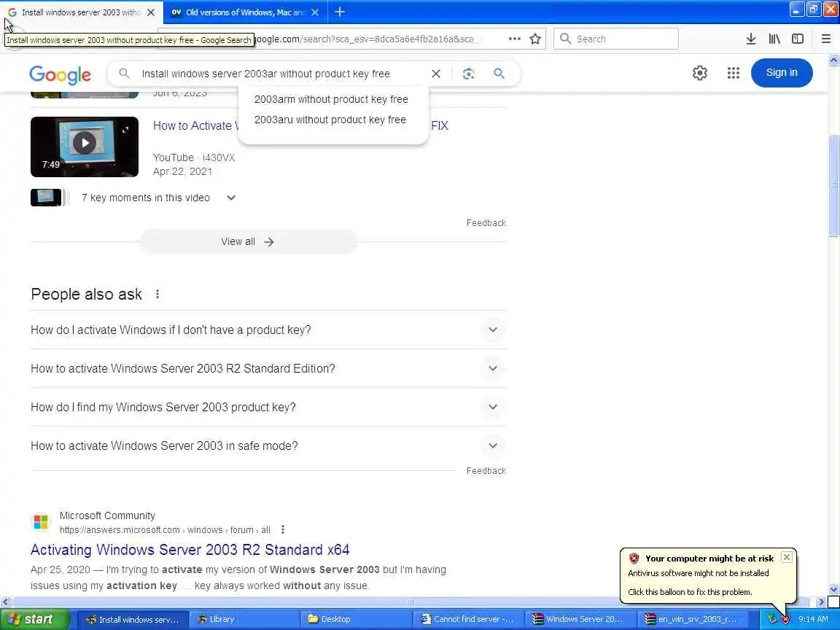Open Google quick settings gear
The image size is (840, 630).
pos(700,73)
